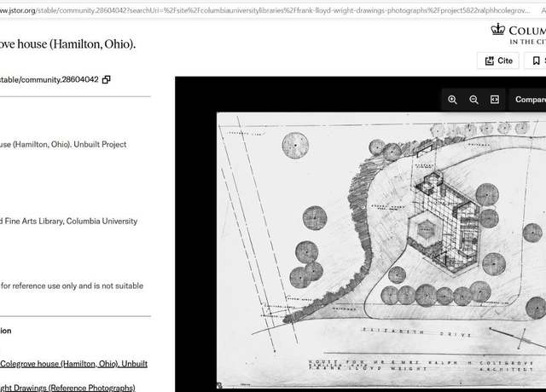
Task: Open the Drawings (Reference Photographs) link
Action: 67,388
